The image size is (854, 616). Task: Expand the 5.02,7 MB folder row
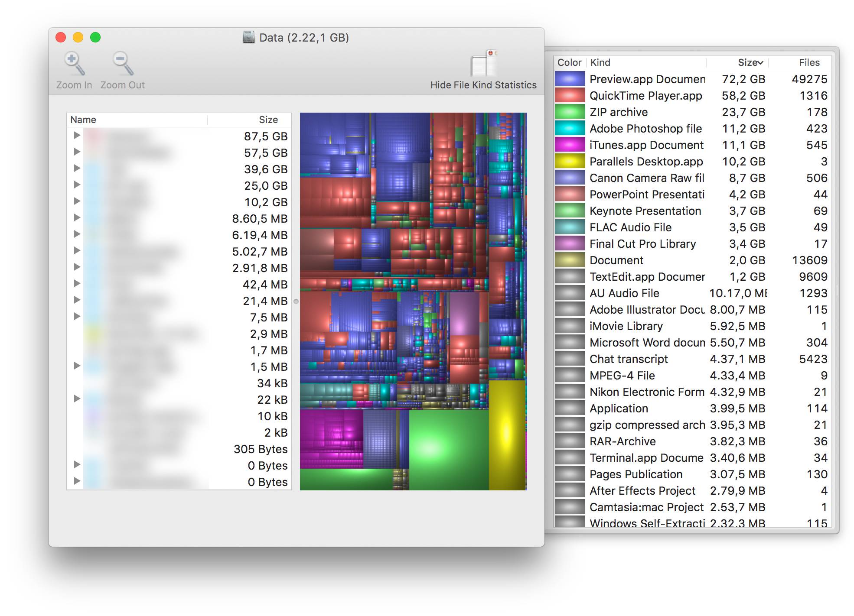pyautogui.click(x=77, y=250)
